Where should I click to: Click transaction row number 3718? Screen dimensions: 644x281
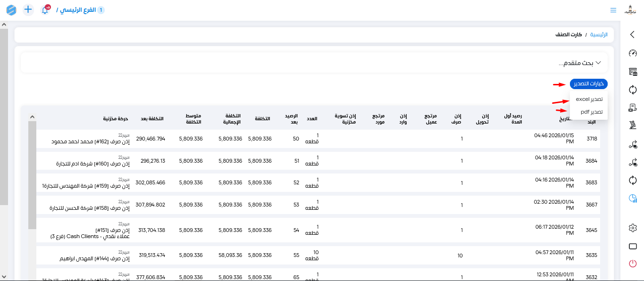(591, 139)
